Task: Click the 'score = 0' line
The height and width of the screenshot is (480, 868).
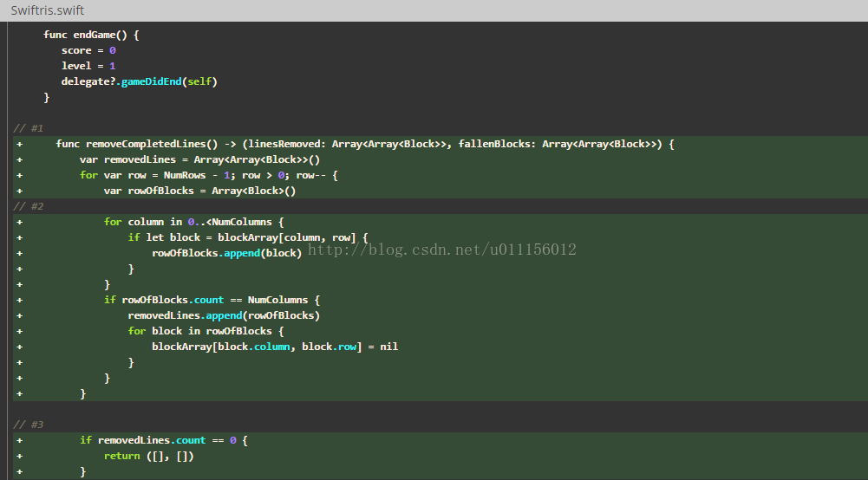Action: (88, 50)
